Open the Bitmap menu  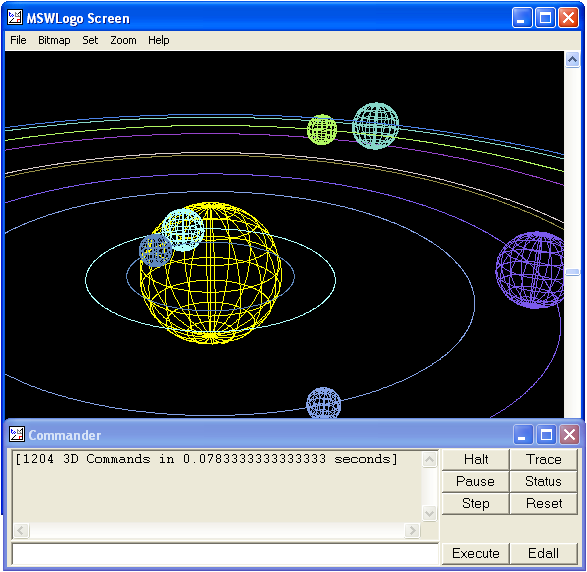click(54, 40)
